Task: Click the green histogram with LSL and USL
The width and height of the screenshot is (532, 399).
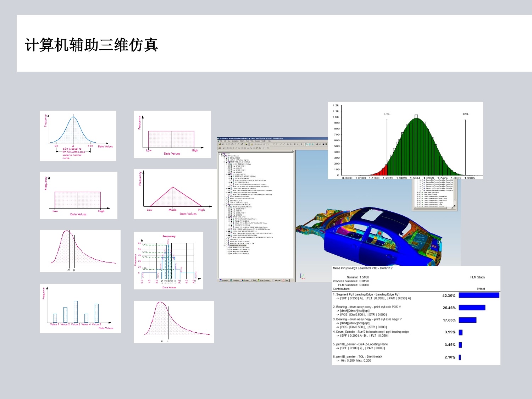Action: (405, 140)
